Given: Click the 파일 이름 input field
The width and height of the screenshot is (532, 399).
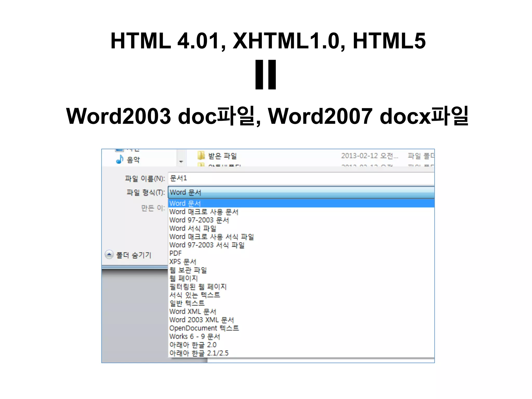Looking at the screenshot, I should coord(301,178).
